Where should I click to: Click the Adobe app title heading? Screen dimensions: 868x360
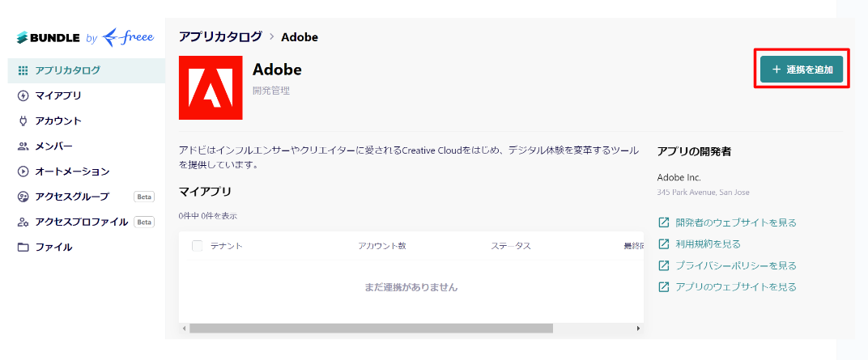pos(277,70)
